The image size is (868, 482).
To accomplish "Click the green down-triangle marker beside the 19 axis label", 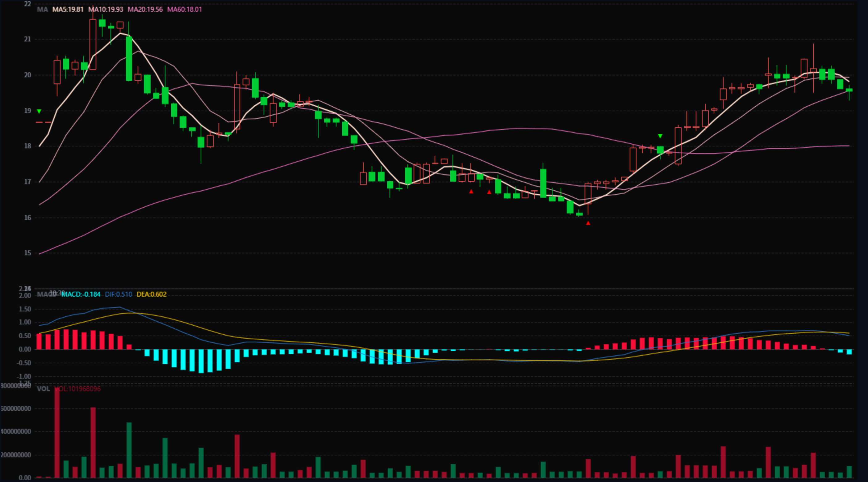I will pos(39,111).
